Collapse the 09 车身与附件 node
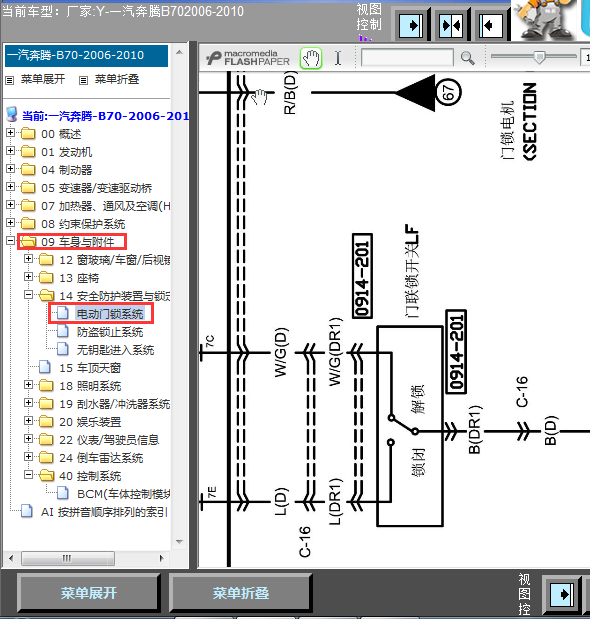 click(11, 240)
